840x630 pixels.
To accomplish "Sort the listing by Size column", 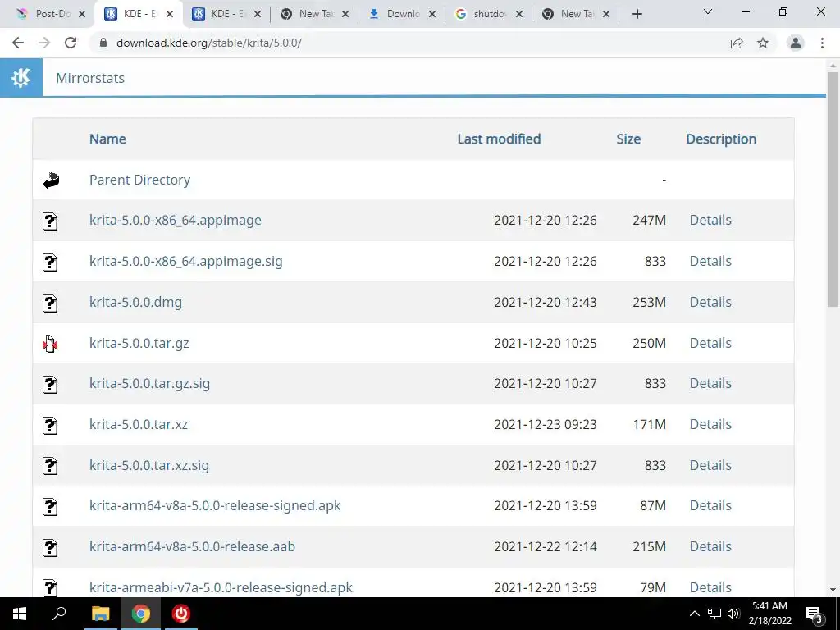I will point(628,139).
